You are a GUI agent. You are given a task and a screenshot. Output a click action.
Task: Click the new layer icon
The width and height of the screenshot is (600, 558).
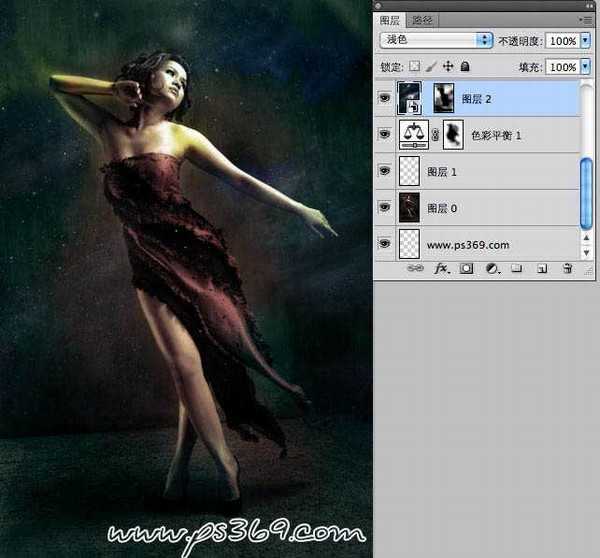(x=542, y=268)
